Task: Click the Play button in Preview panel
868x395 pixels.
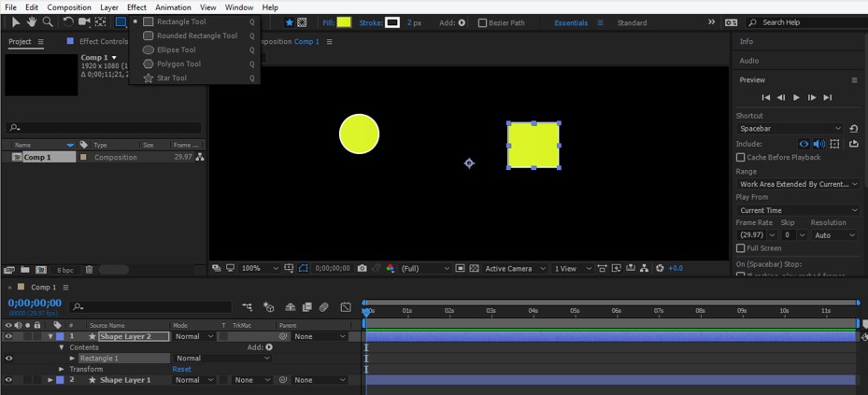Action: (x=796, y=97)
